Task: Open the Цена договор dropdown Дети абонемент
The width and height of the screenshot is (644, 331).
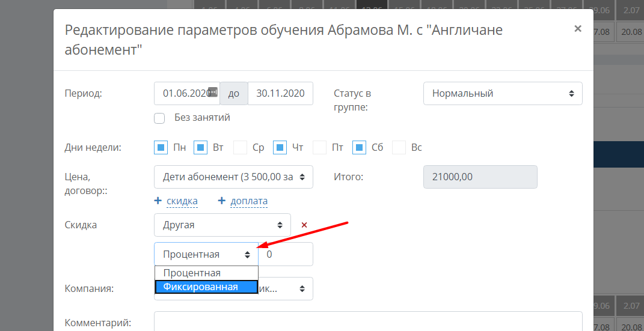Action: [234, 177]
